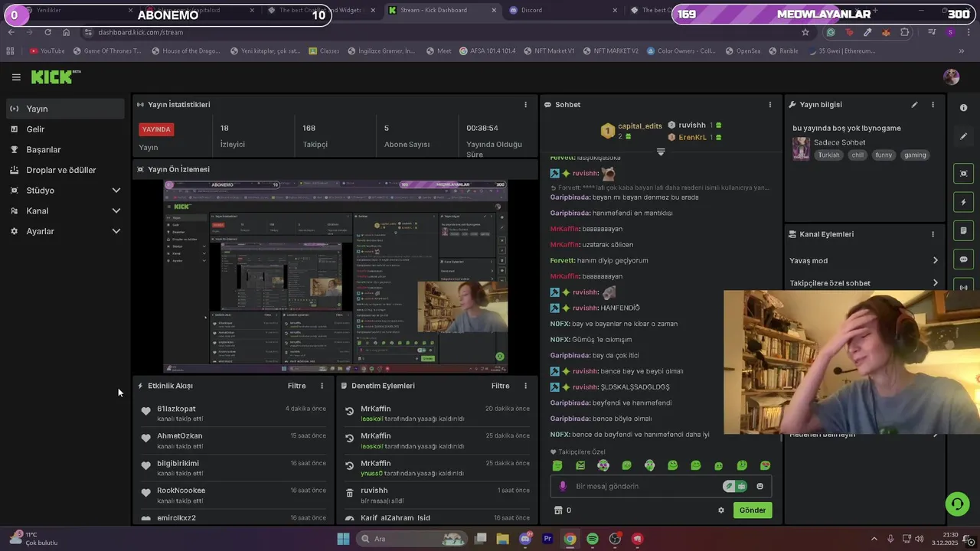This screenshot has width=980, height=551.
Task: Open File Explorer from the taskbar
Action: pyautogui.click(x=502, y=539)
